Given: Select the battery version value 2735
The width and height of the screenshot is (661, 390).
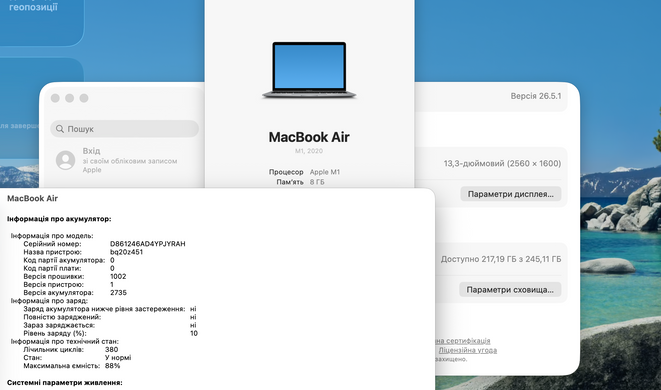Looking at the screenshot, I should click(118, 293).
